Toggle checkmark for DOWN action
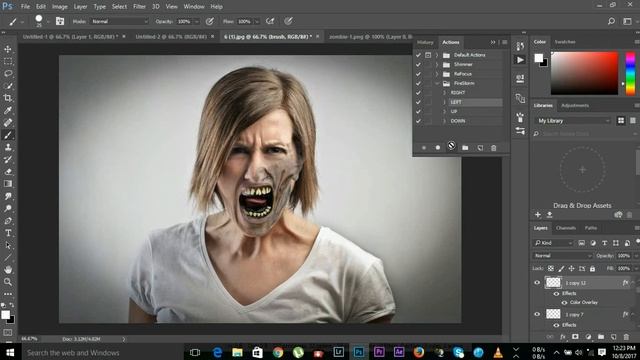Image resolution: width=640 pixels, height=360 pixels. [x=418, y=121]
